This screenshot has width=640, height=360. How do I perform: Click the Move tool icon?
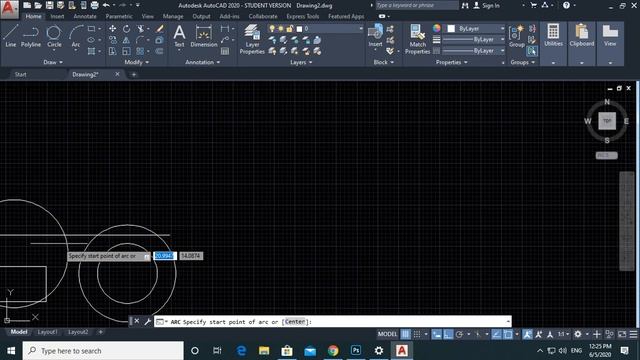[112, 29]
